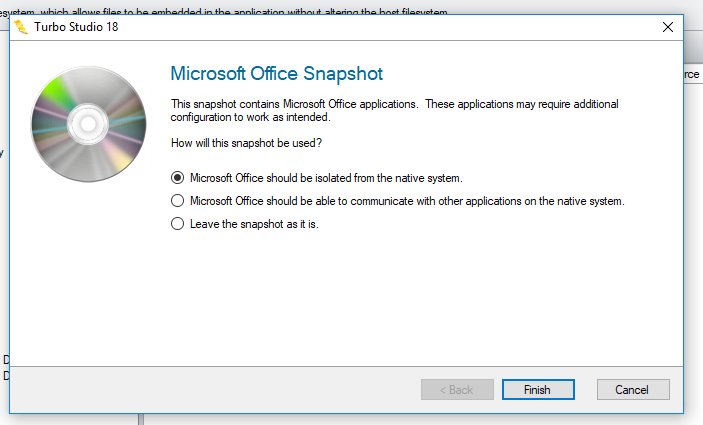Click the empty title bar area of dialog
This screenshot has width=703, height=425.
tap(400, 28)
